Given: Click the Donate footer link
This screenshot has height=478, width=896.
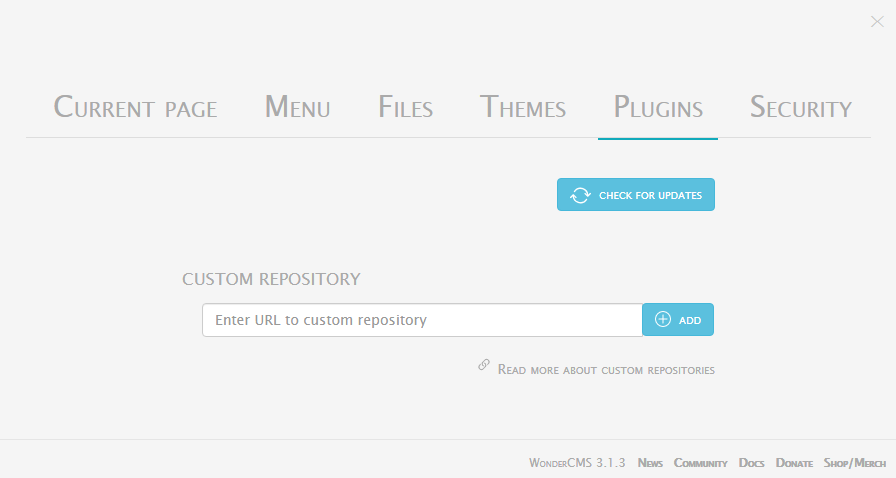Looking at the screenshot, I should [794, 463].
